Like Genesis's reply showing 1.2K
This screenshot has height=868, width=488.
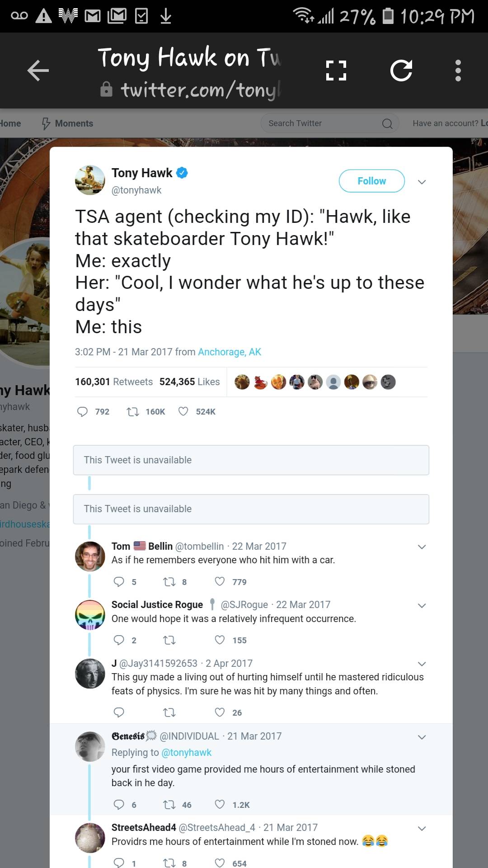pos(219,804)
